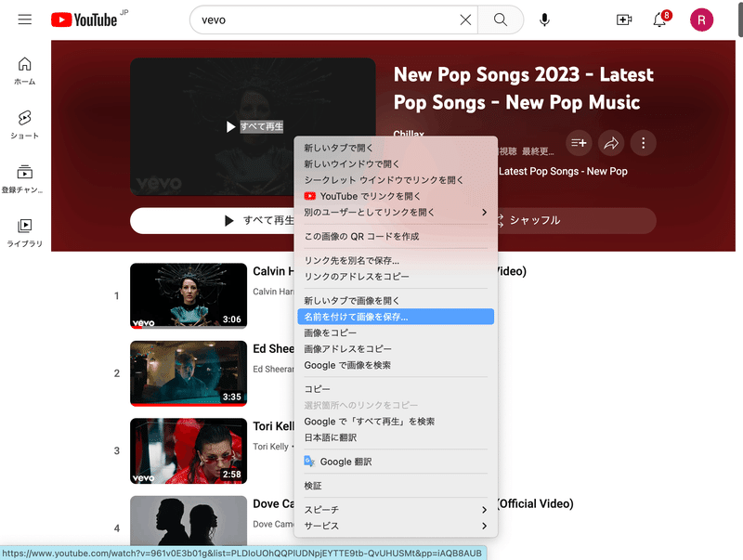Activate voice search microphone
This screenshot has width=743, height=560.
tap(544, 20)
